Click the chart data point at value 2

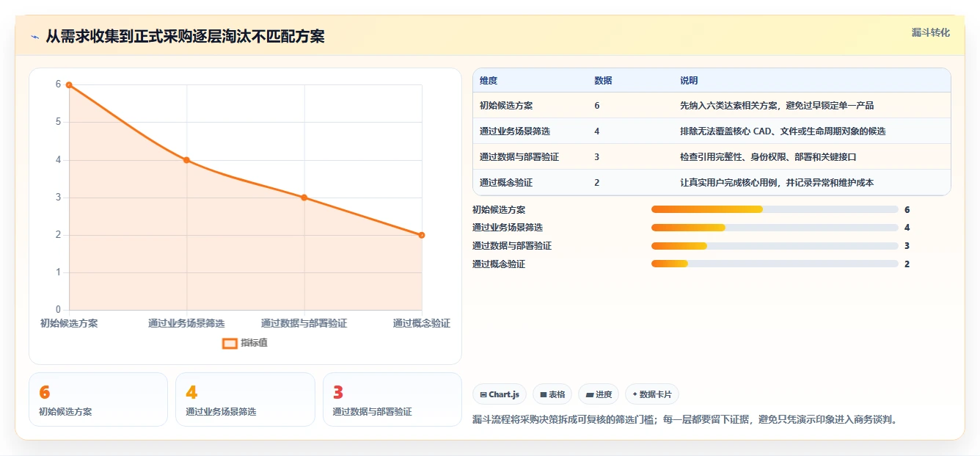[422, 235]
